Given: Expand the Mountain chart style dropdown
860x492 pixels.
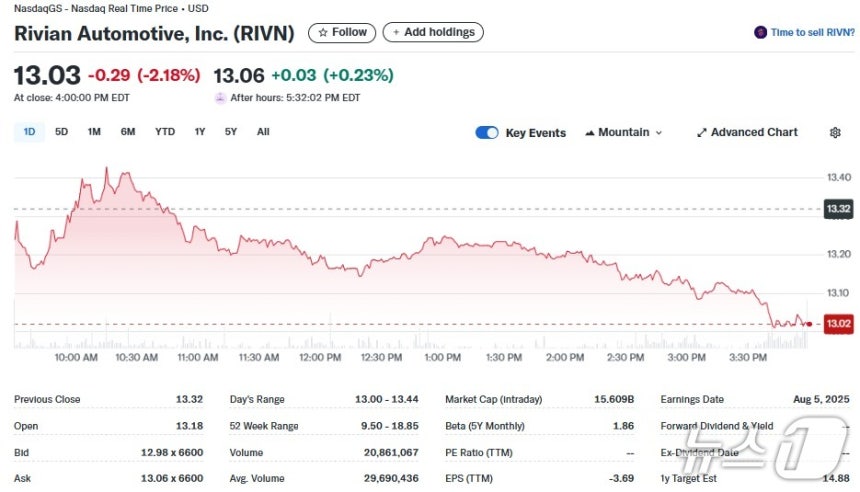Looking at the screenshot, I should (624, 133).
